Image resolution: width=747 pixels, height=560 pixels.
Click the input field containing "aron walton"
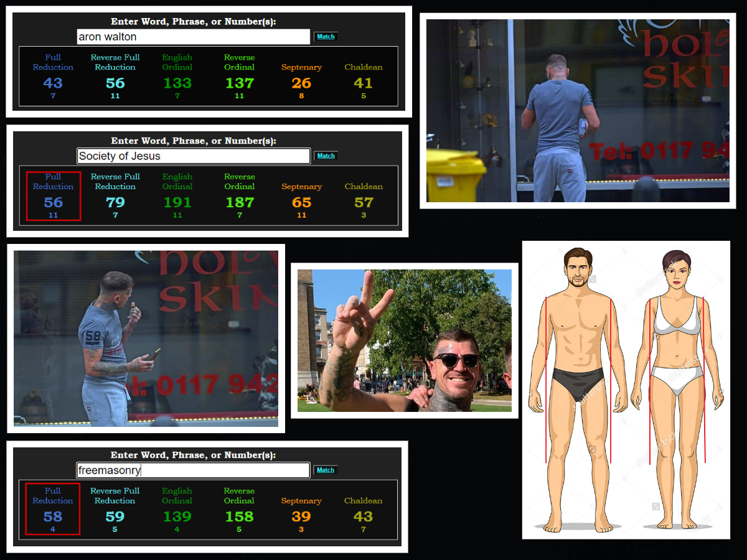coord(193,37)
